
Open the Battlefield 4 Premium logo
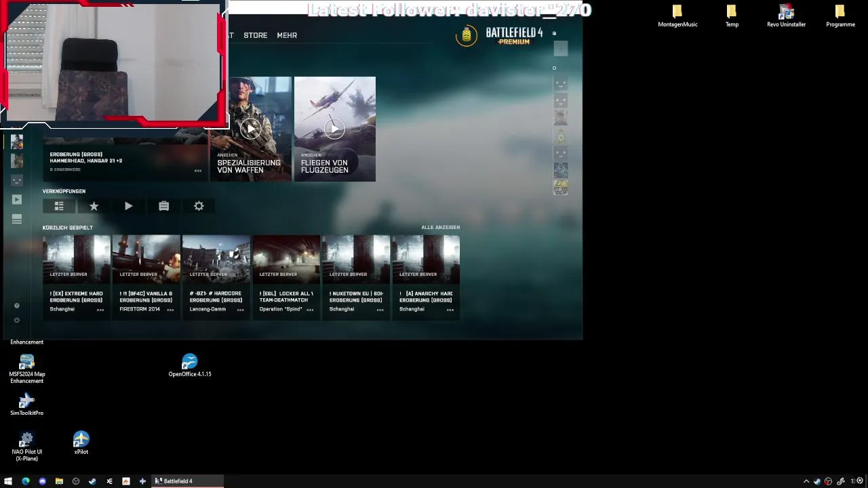point(514,36)
